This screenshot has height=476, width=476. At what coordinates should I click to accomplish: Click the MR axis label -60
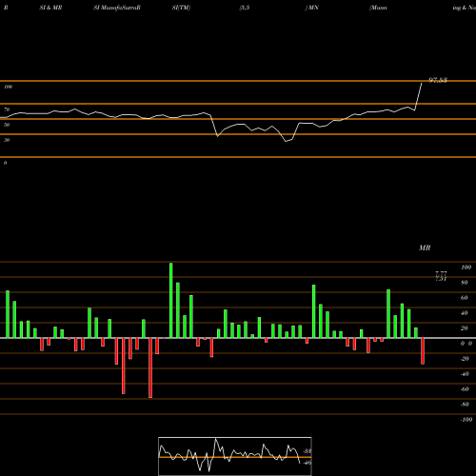pyautogui.click(x=465, y=389)
